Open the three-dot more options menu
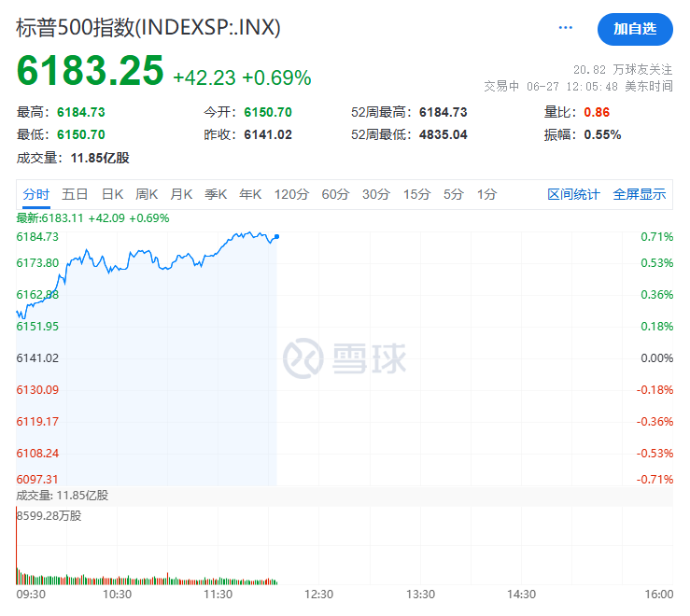Viewport: 690px width, 616px height. pyautogui.click(x=566, y=28)
